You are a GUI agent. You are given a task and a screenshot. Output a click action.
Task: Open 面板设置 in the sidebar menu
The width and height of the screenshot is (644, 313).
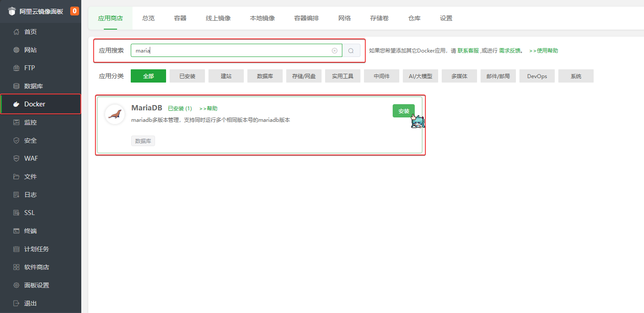tap(41, 285)
